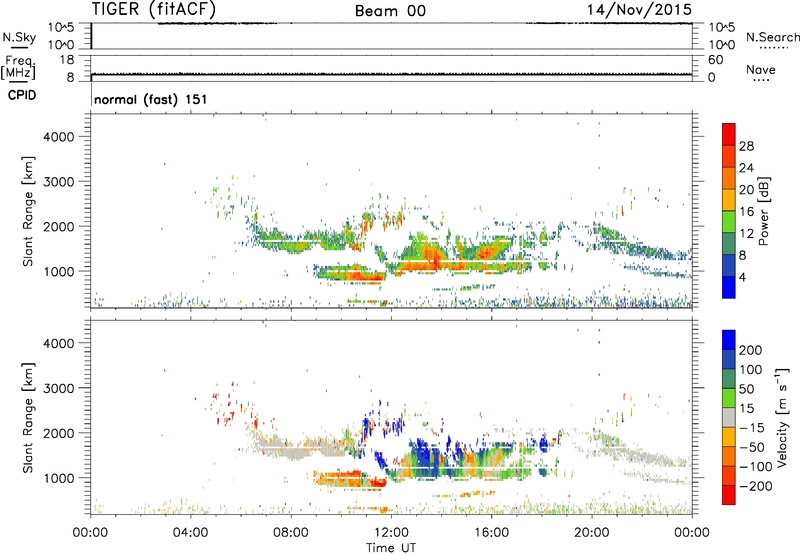
Task: Click the Nave legend label
Action: coord(761,69)
